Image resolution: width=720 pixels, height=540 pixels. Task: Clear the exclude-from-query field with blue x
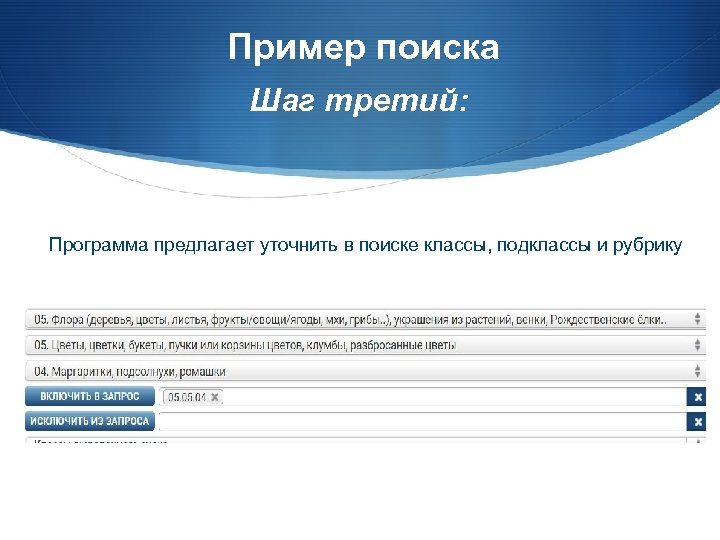tap(698, 422)
